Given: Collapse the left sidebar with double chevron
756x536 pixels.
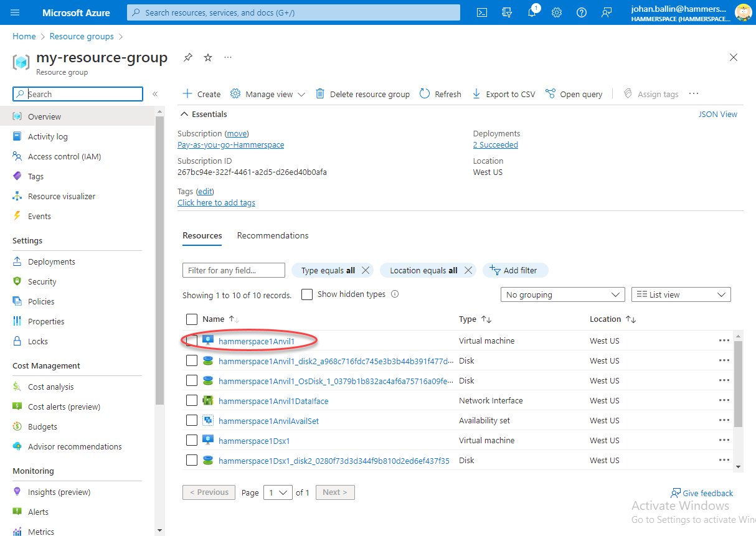Looking at the screenshot, I should (x=155, y=94).
